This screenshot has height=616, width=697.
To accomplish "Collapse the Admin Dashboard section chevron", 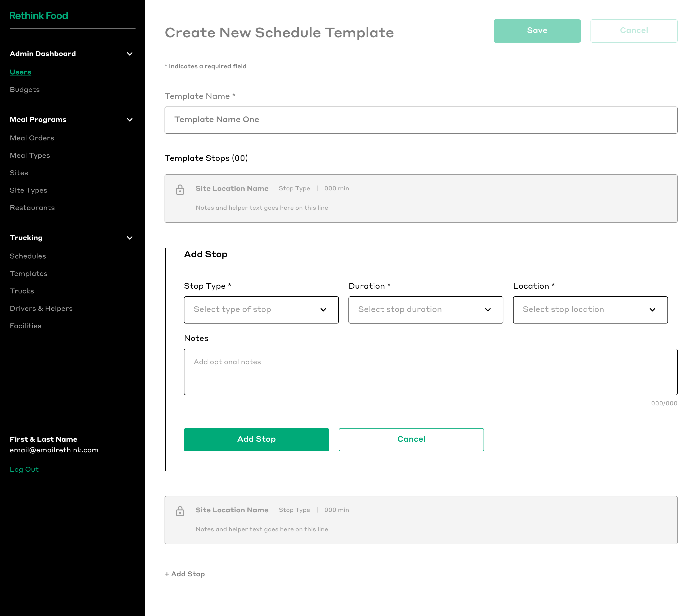I will [x=129, y=54].
